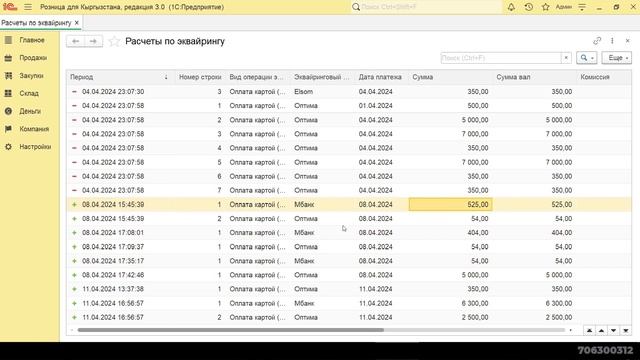Select row dated 11.04.2024 13:37:38

point(349,289)
